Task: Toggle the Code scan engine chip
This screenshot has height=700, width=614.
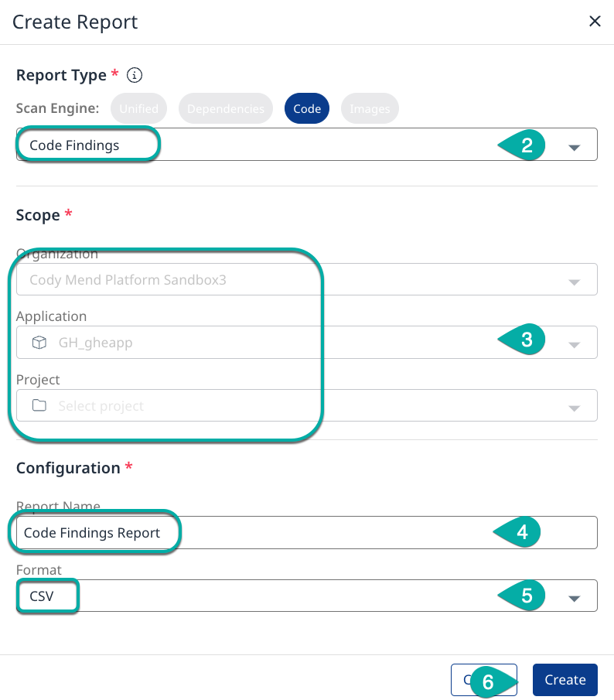Action: point(307,109)
